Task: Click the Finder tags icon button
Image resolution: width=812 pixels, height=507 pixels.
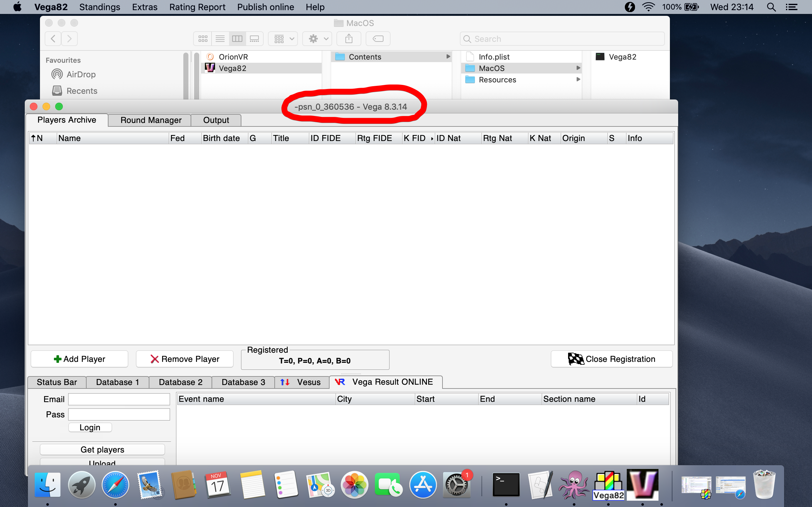Action: point(378,39)
